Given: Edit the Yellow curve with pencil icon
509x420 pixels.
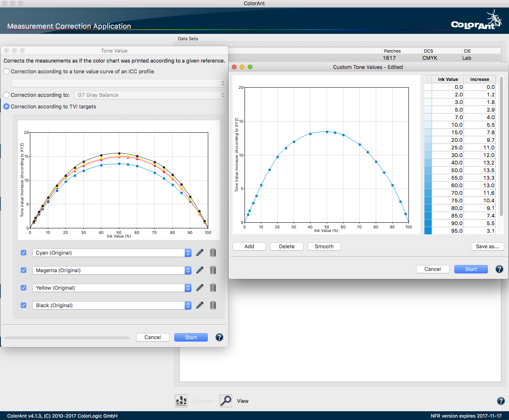Looking at the screenshot, I should tap(200, 288).
